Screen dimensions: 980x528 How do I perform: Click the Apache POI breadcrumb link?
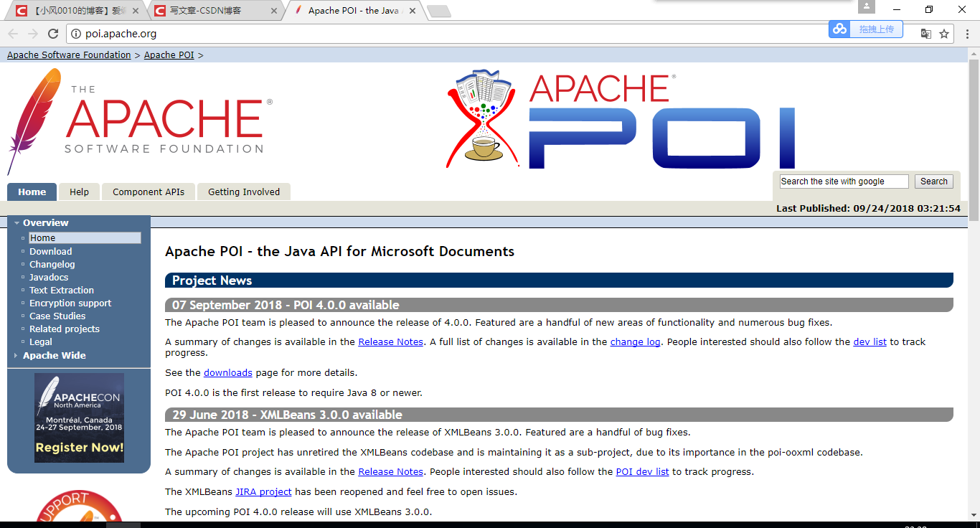tap(169, 55)
